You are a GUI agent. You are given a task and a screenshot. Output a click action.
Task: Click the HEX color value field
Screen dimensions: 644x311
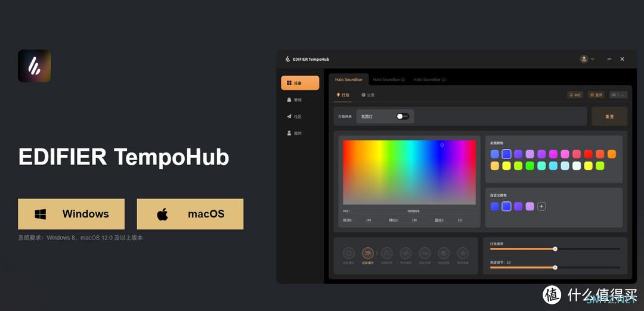tap(414, 211)
